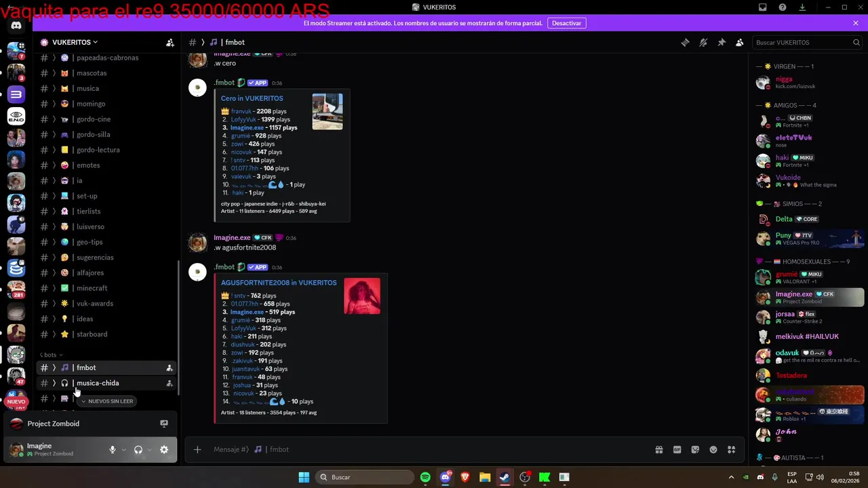868x488 pixels.
Task: Open the geo-tips channel
Action: coord(107,242)
